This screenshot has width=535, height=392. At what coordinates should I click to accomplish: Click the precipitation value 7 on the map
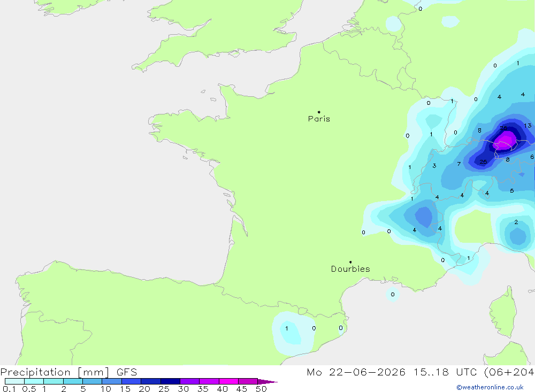coord(459,164)
